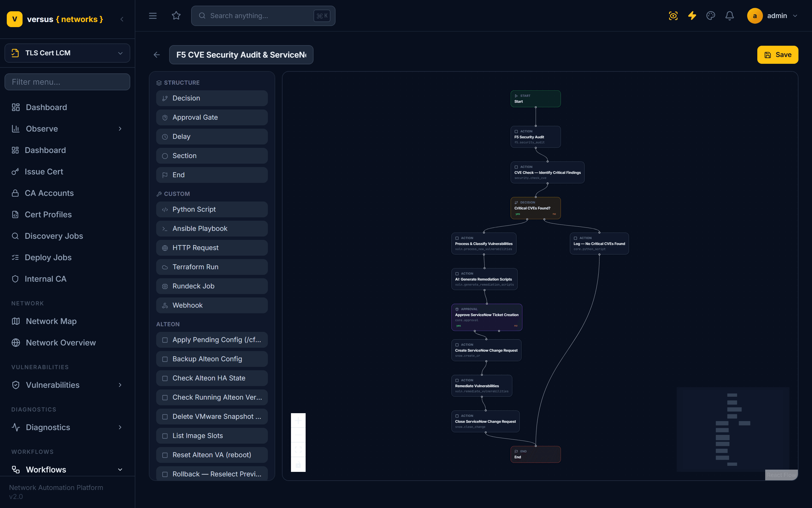Click the back arrow beside workflow title
The width and height of the screenshot is (812, 508).
pos(157,55)
